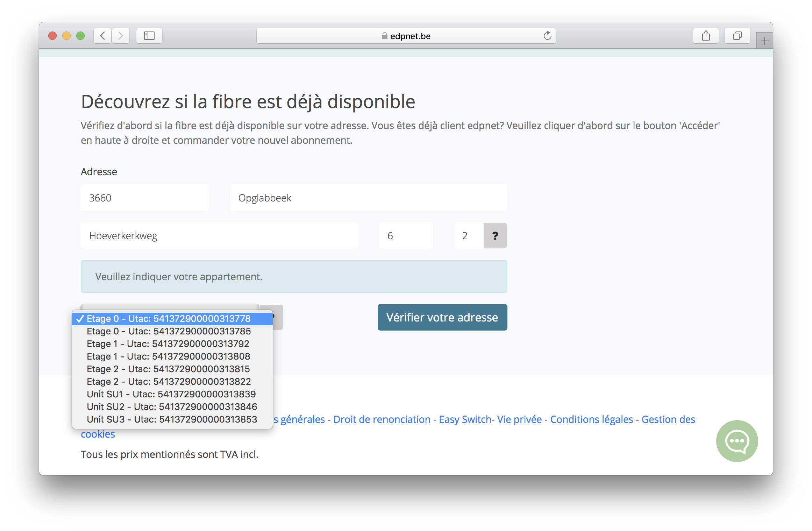This screenshot has height=531, width=812.
Task: Select Etage 1 Utac ending 313792
Action: click(172, 344)
